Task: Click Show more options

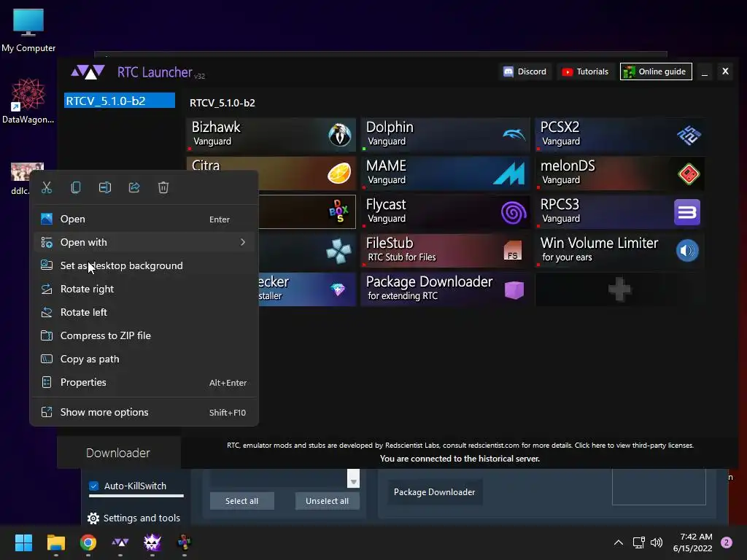Action: 144,413
